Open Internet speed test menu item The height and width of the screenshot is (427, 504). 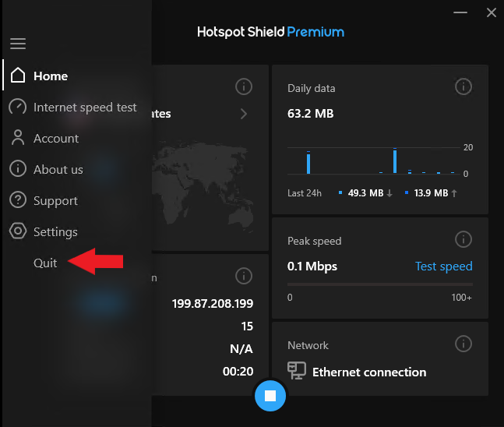(85, 108)
